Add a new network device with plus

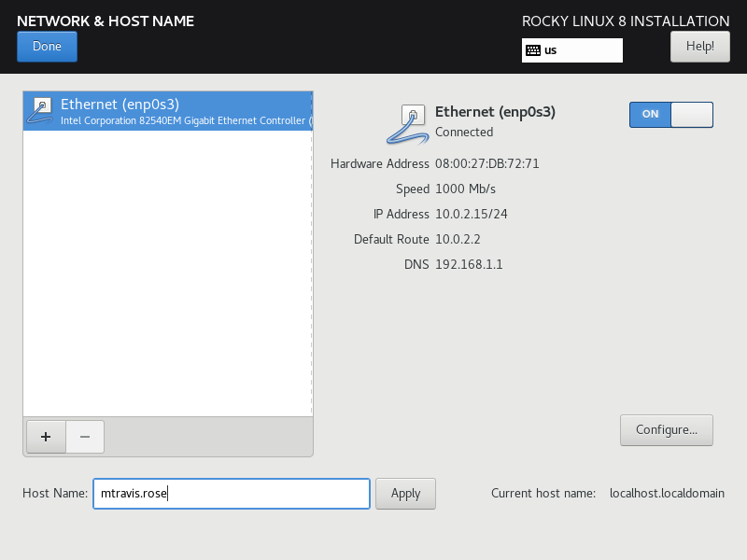(x=46, y=436)
